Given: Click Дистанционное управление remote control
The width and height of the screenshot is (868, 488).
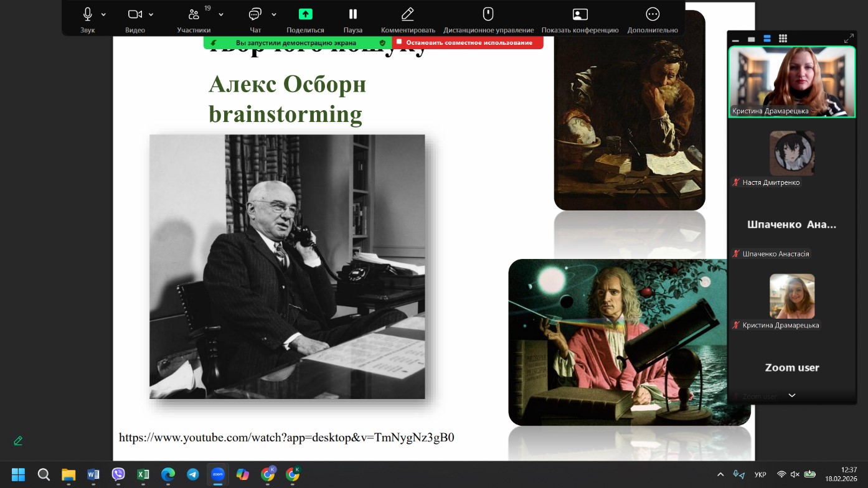Looking at the screenshot, I should tap(488, 19).
